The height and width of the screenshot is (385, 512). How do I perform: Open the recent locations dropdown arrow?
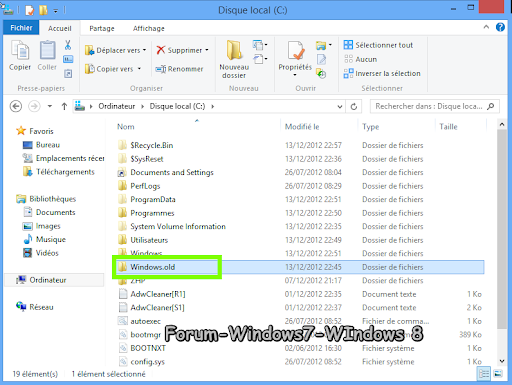50,106
